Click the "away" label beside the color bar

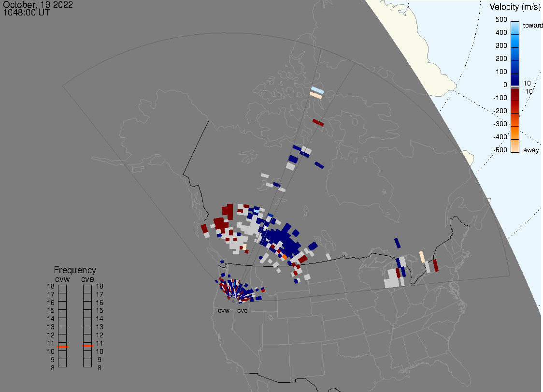pyautogui.click(x=531, y=150)
